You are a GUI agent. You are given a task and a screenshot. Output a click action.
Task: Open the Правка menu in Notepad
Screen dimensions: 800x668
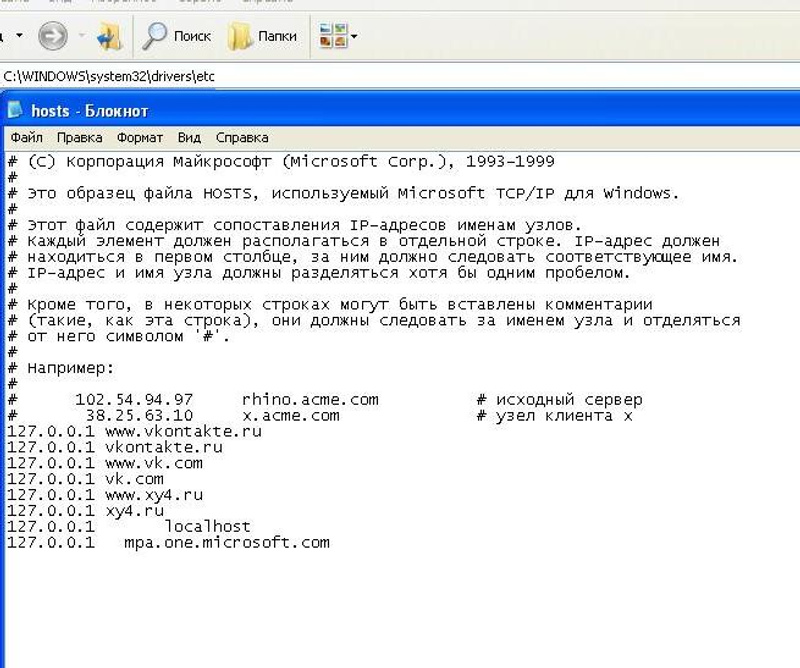point(80,138)
